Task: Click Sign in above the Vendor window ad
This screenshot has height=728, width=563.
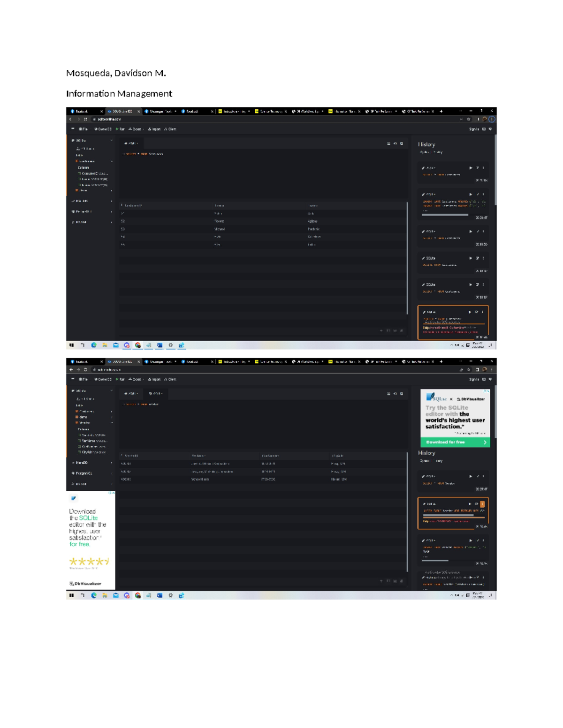Action: [x=474, y=379]
